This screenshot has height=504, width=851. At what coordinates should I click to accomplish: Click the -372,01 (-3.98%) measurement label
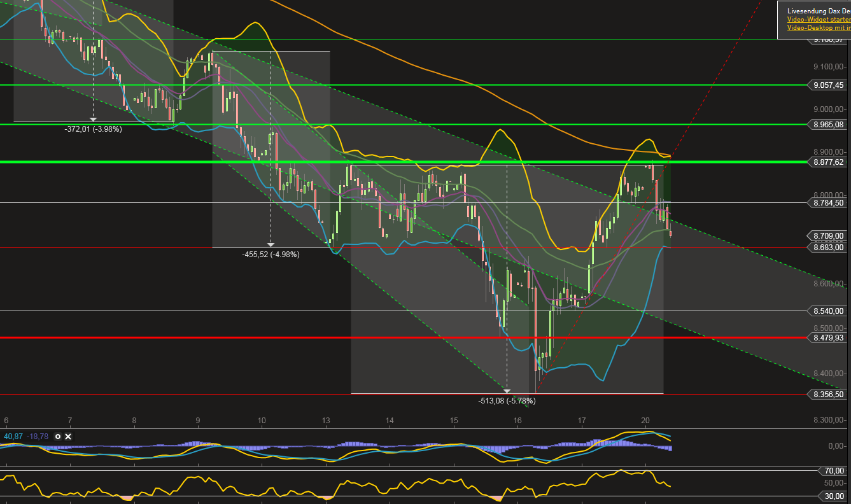[93, 129]
